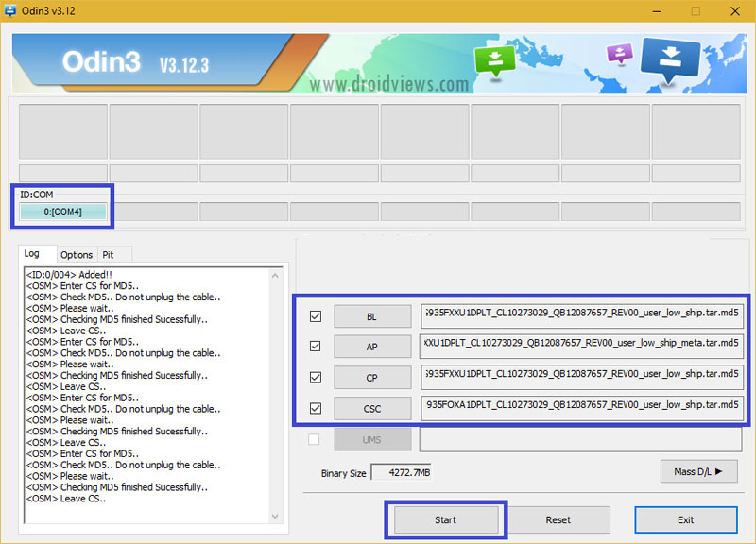Click the CP file button
This screenshot has height=544, width=756.
[372, 378]
